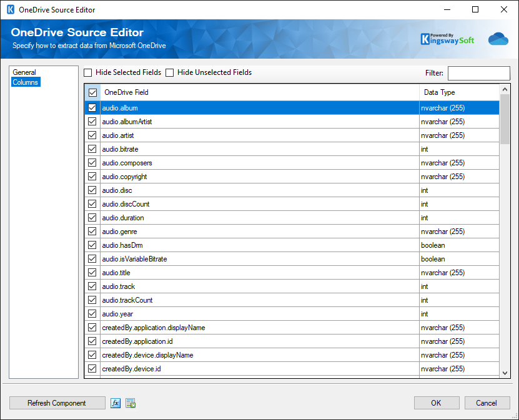Uncheck the audio.genre checkbox
Image resolution: width=519 pixels, height=420 pixels.
click(92, 232)
